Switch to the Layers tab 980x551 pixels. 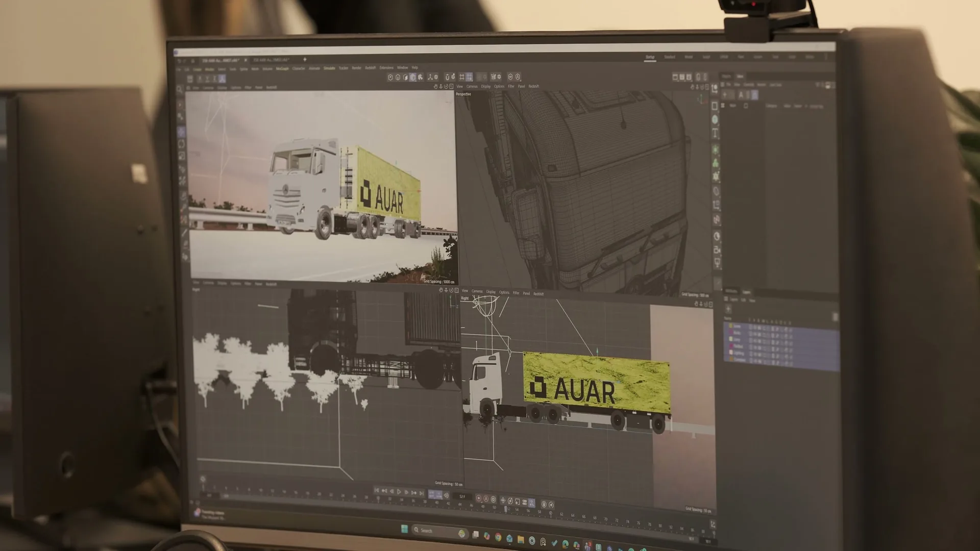(x=746, y=292)
